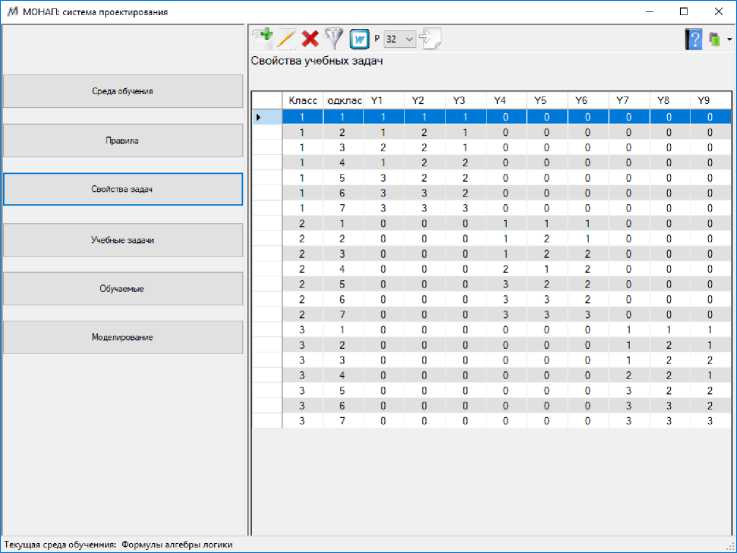Image resolution: width=737 pixels, height=553 pixels.
Task: Select Y5 cell in class 2 subclass 2 row
Action: coord(547,239)
